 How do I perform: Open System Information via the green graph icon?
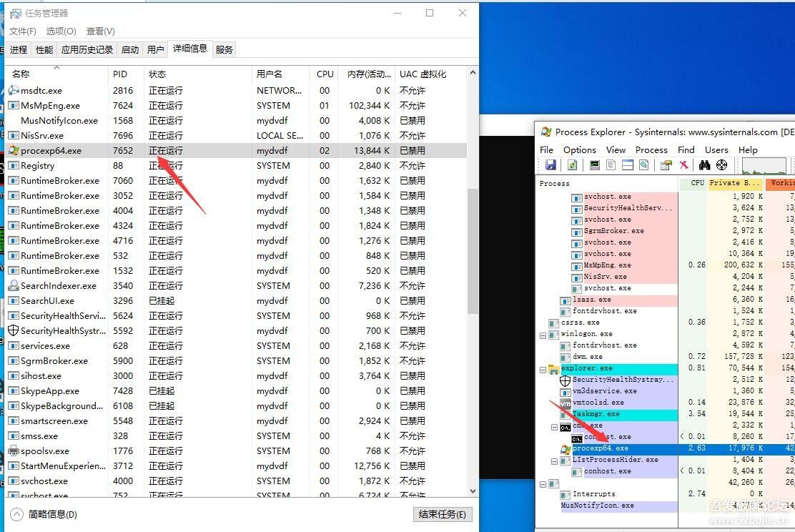[595, 165]
